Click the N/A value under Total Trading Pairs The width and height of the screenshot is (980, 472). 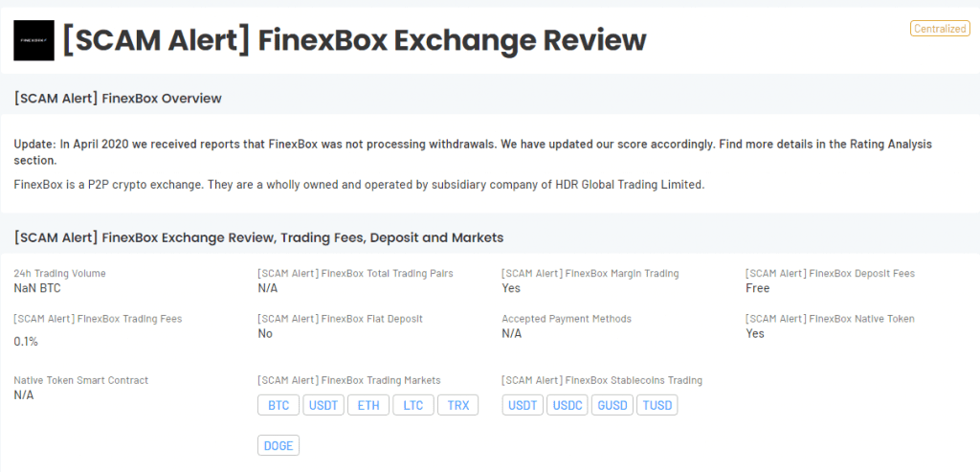click(268, 288)
